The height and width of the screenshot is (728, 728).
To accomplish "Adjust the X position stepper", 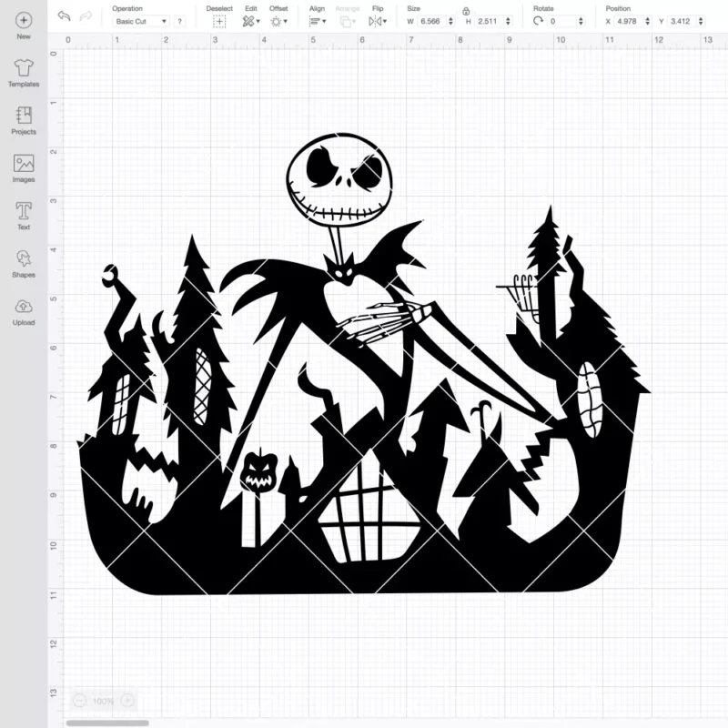I will [648, 21].
